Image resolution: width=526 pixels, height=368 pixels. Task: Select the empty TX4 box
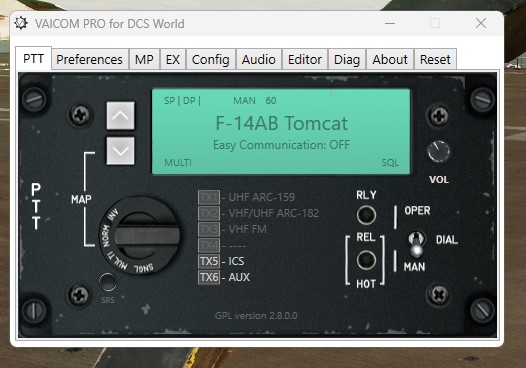(209, 245)
